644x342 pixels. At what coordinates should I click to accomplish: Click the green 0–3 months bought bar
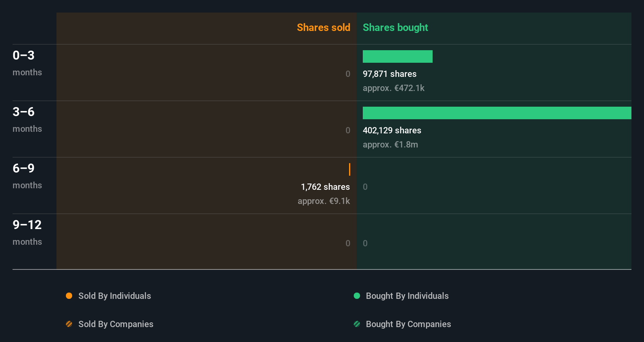[398, 56]
